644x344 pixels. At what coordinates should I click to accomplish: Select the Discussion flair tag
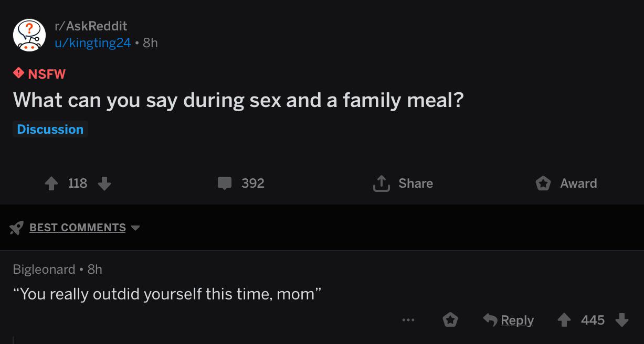[x=50, y=129]
